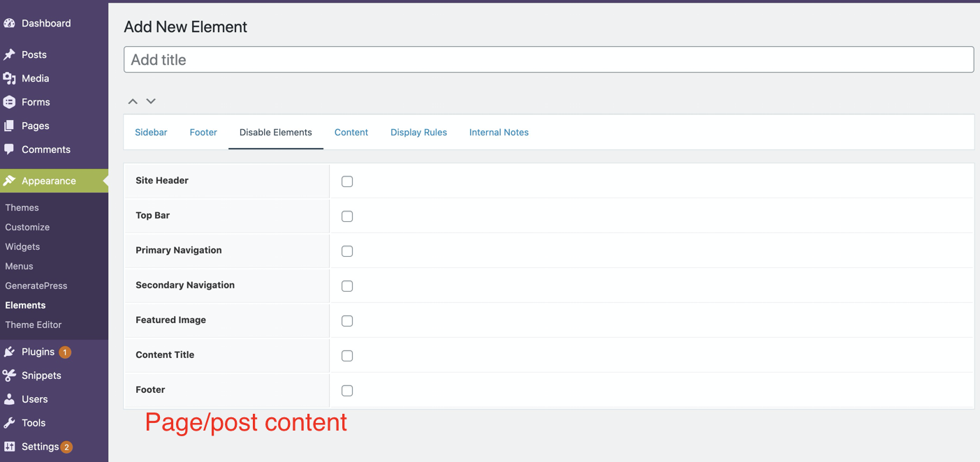Click the Snippets scissors icon

10,375
